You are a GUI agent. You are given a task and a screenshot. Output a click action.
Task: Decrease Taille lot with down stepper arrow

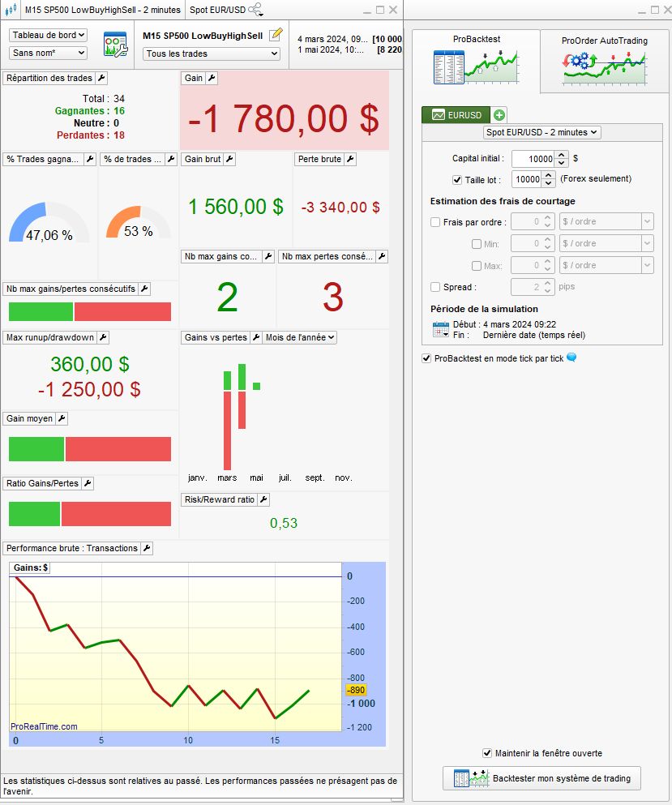(549, 183)
